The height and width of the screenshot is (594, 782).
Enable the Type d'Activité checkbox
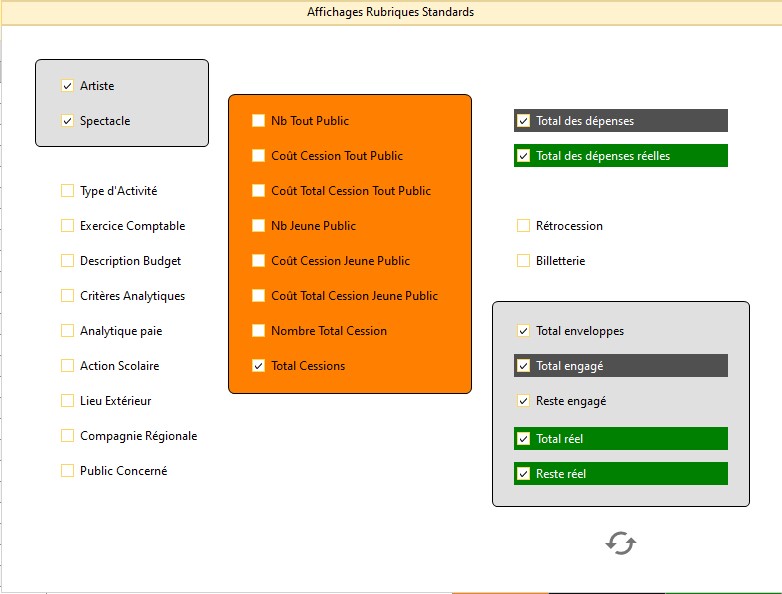tap(68, 191)
